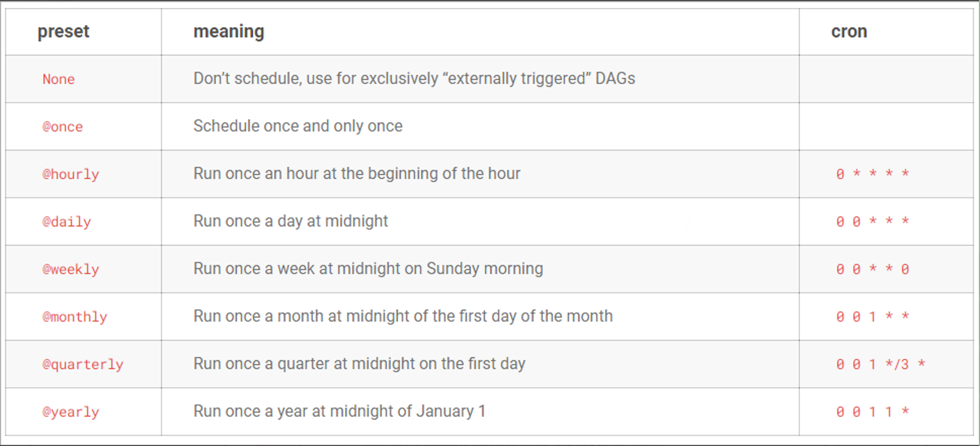The height and width of the screenshot is (446, 980).
Task: Select the None preset code
Action: [58, 79]
